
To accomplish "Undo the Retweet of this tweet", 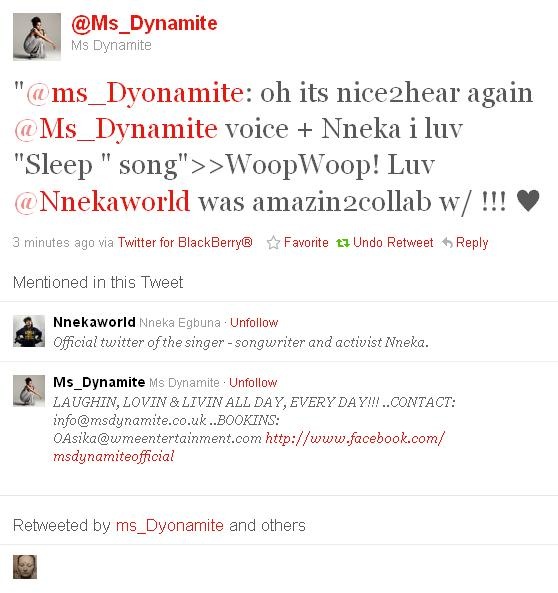I will tap(393, 242).
